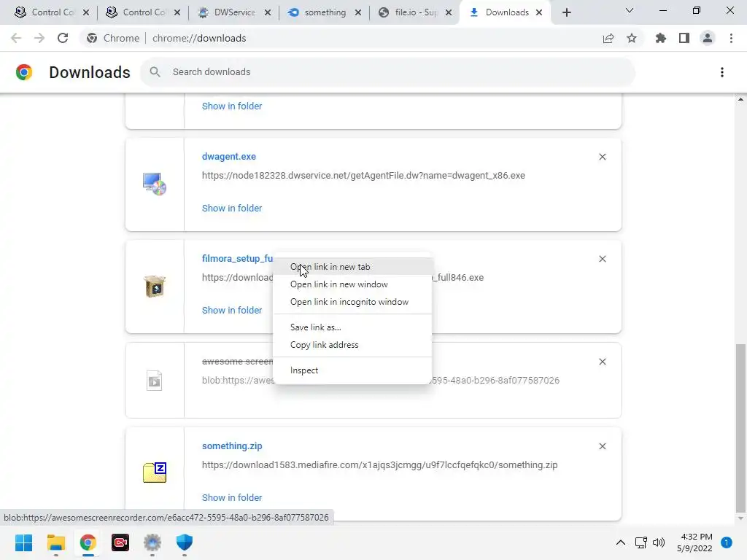The width and height of the screenshot is (747, 560).
Task: Click the Chrome logo beside Downloads title
Action: [24, 72]
